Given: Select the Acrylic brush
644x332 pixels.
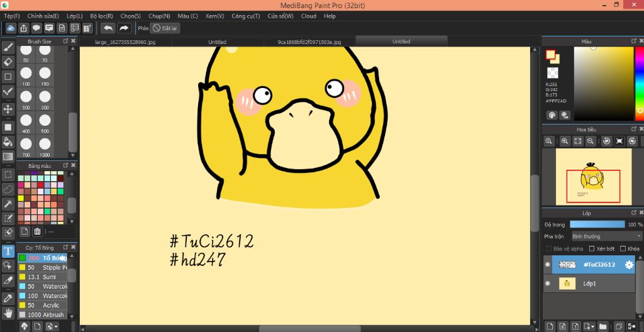Looking at the screenshot, I should coord(42,306).
